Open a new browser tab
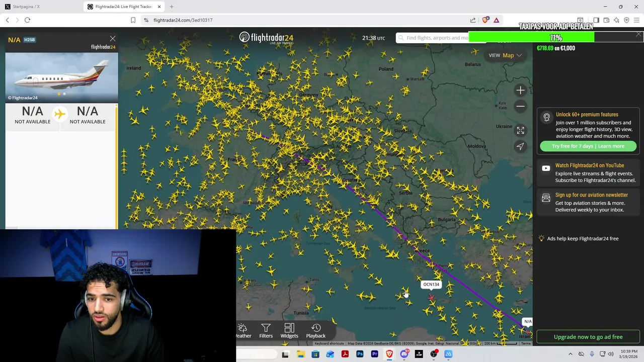This screenshot has height=362, width=644. [x=172, y=7]
